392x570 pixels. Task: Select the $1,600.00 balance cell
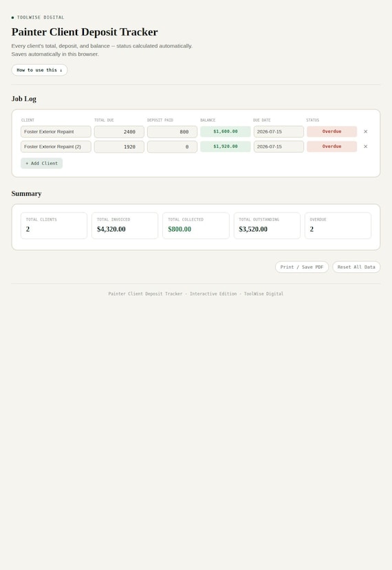click(226, 131)
